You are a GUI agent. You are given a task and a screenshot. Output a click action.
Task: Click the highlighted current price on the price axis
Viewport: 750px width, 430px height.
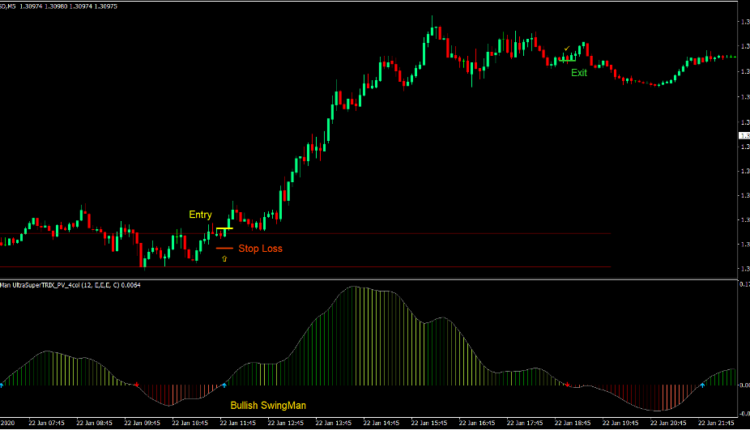(x=742, y=135)
